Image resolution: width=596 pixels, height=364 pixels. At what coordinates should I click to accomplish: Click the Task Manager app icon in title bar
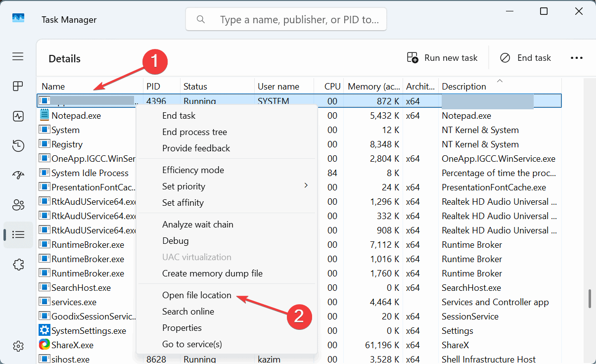coord(18,18)
